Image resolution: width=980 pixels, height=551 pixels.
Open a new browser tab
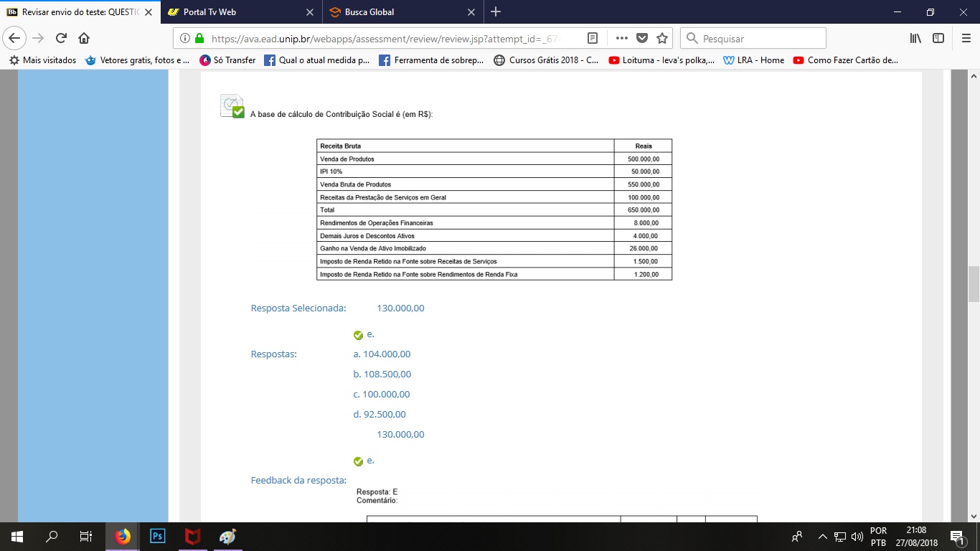point(496,12)
